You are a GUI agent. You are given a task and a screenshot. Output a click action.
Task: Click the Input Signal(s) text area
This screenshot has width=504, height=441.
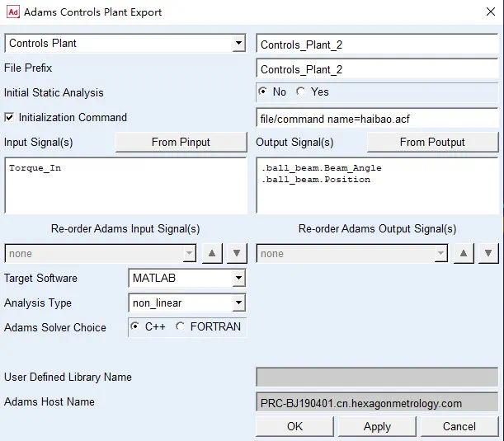[125, 185]
